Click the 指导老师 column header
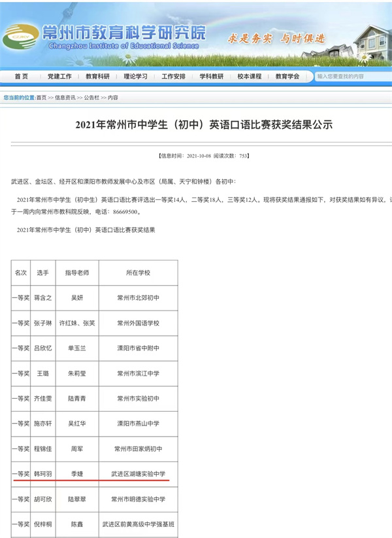The width and height of the screenshot is (392, 538). click(77, 273)
